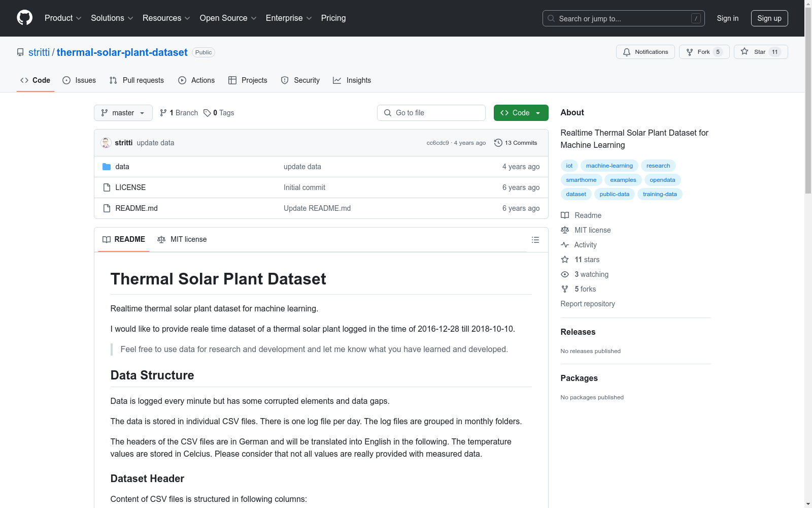
Task: Click the star icon next to 11 stars
Action: (565, 260)
